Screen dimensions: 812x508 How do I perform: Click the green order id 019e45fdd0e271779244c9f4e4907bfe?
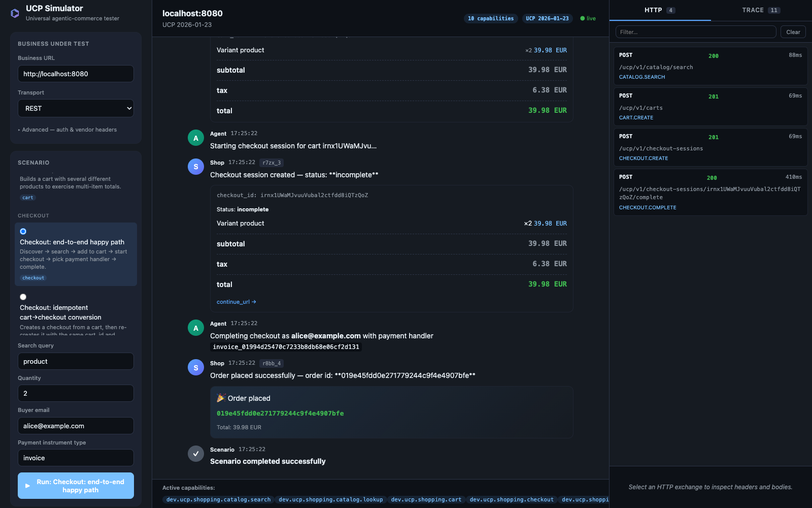[280, 414]
